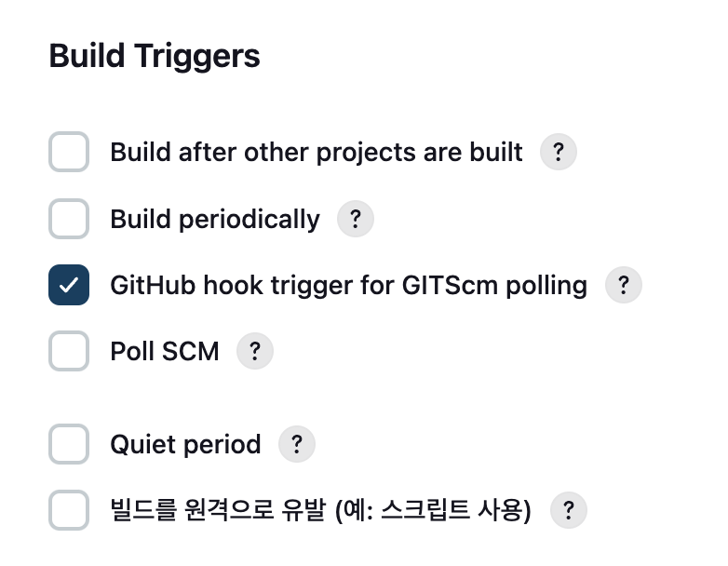Check the Build periodically checkbox
728x566 pixels.
pyautogui.click(x=69, y=219)
